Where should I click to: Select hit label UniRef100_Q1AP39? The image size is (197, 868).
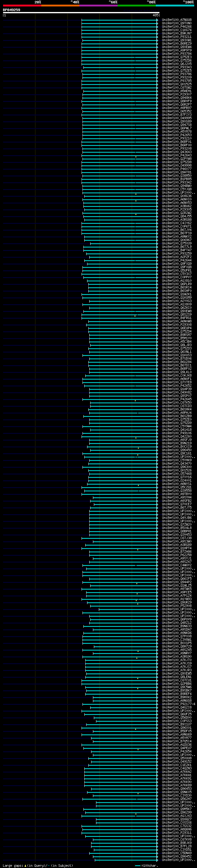click(177, 389)
